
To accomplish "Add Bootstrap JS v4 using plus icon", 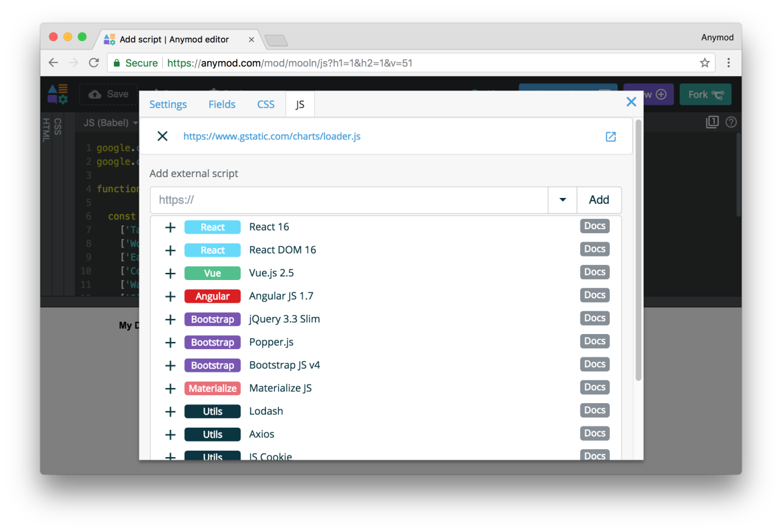I will click(x=170, y=365).
